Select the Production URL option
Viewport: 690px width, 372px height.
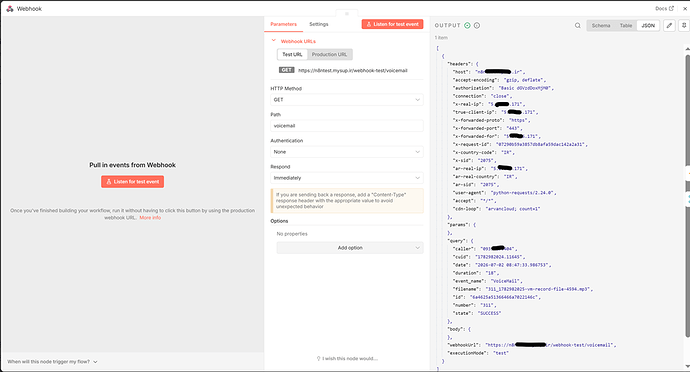[330, 55]
